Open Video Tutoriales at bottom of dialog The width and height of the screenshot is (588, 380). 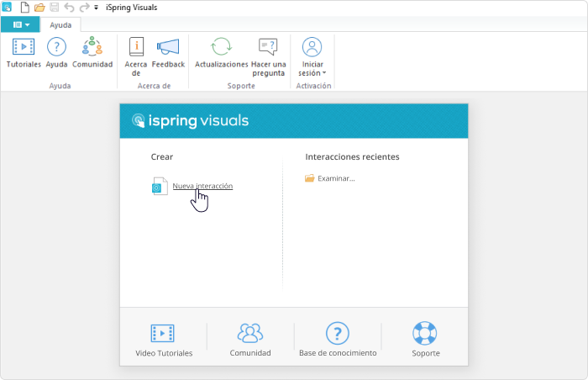tap(164, 339)
